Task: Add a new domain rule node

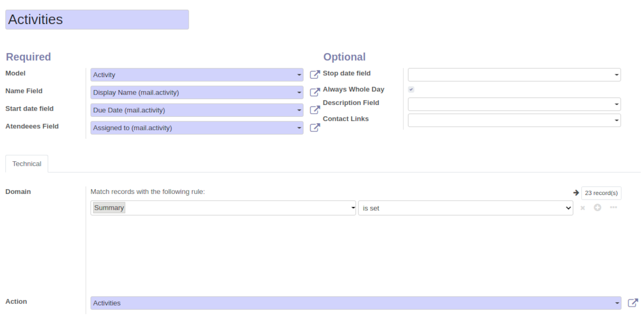Action: coord(597,208)
